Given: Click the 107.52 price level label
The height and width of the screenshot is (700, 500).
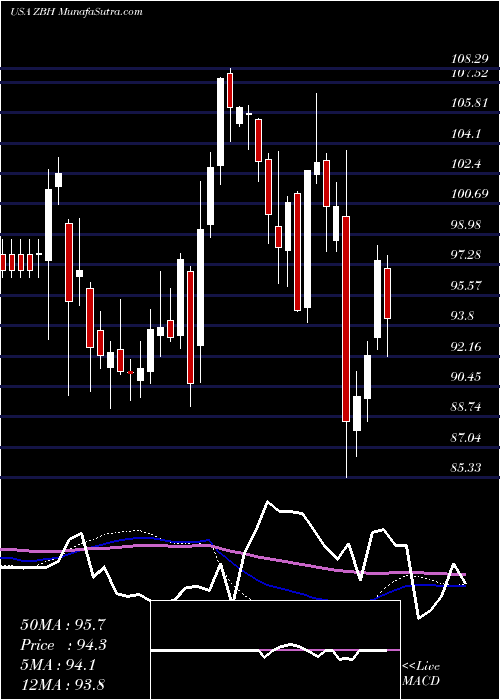Looking at the screenshot, I should click(x=470, y=73).
